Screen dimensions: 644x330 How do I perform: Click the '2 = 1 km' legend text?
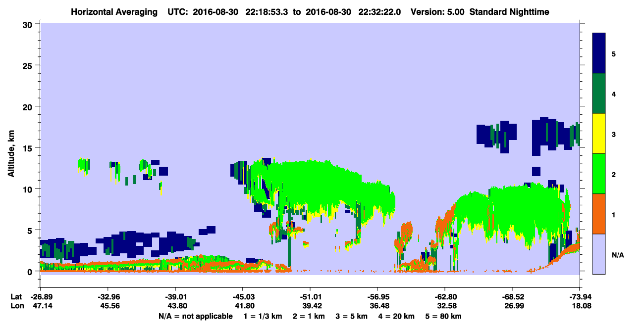308,316
